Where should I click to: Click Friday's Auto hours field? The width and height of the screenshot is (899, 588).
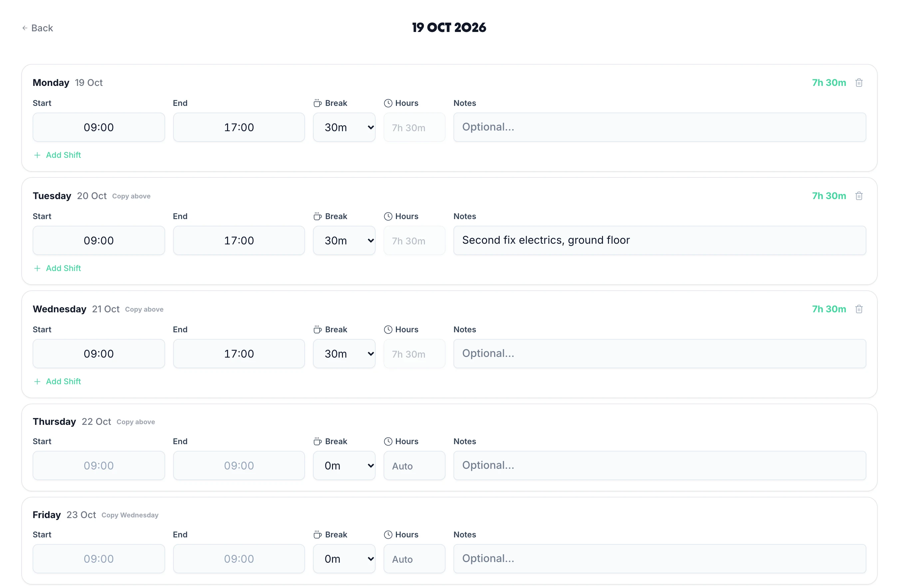click(414, 559)
